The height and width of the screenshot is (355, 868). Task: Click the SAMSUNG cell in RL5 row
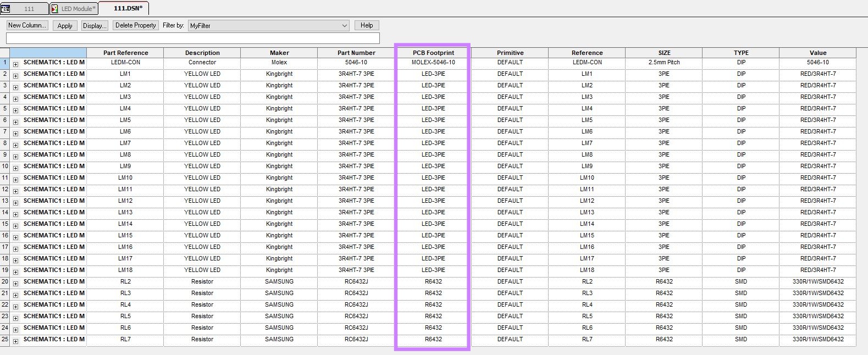coord(279,317)
